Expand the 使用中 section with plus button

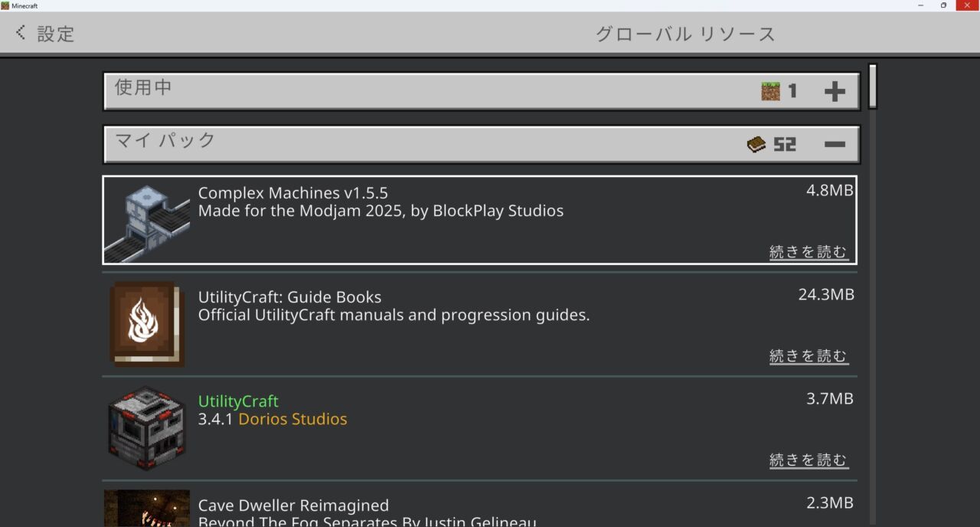pyautogui.click(x=835, y=92)
